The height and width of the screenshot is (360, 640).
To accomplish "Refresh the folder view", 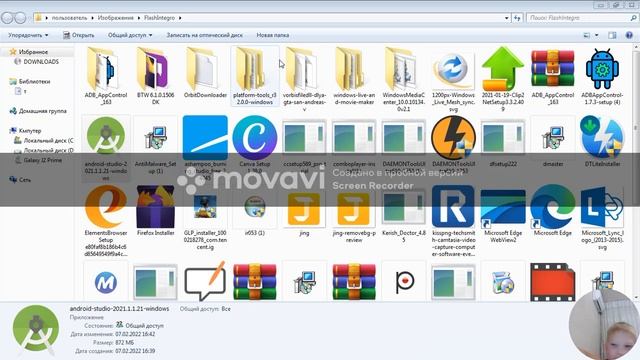I will click(x=517, y=18).
